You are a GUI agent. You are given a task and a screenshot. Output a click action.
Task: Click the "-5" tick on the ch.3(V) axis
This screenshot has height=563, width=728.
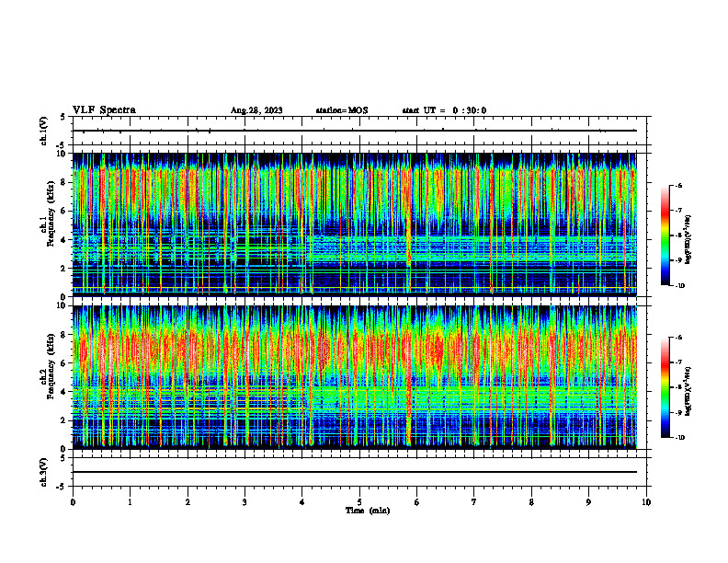tap(62, 487)
